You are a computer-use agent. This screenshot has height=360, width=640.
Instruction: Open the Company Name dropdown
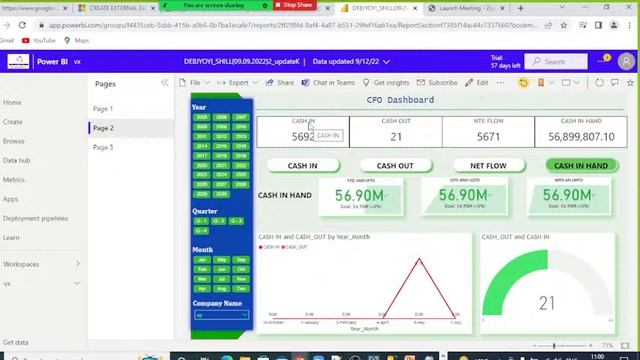221,315
